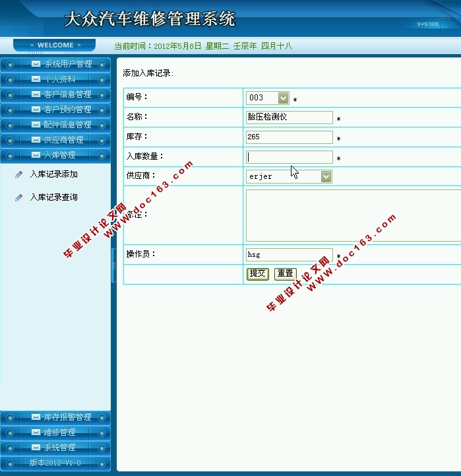Click the 备注 textarea
The height and width of the screenshot is (476, 461).
point(353,215)
